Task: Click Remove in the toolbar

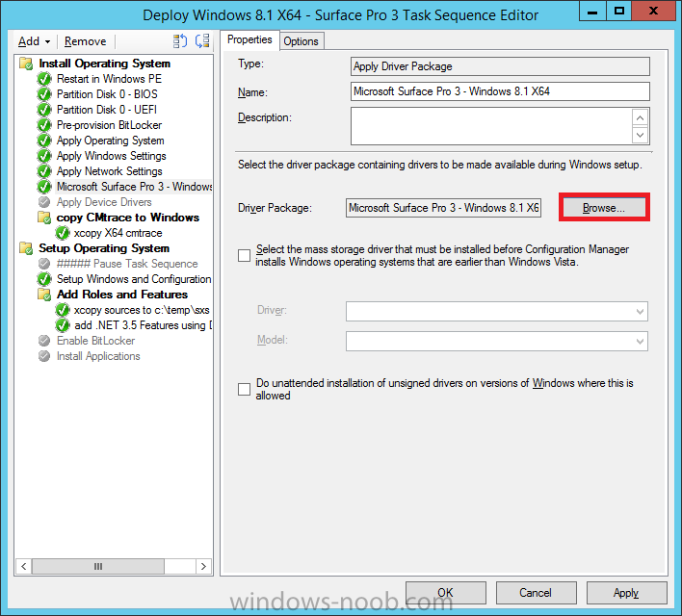Action: 85,41
